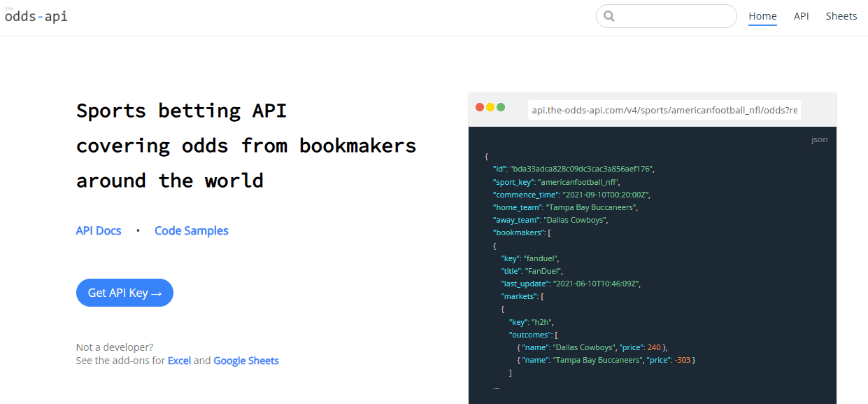
Task: Click the search input field
Action: [671, 15]
